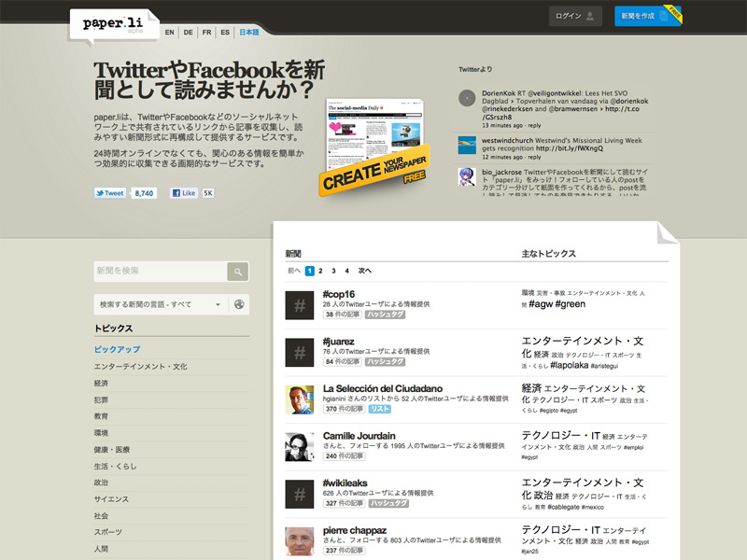Select the 健康・医療 topic
747x560 pixels.
click(x=112, y=450)
